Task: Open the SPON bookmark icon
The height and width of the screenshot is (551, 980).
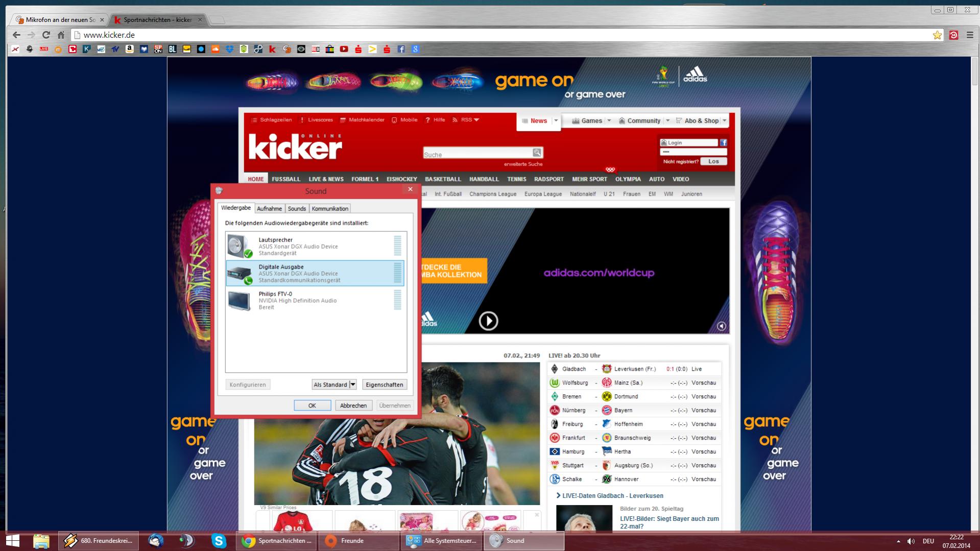Action: click(158, 49)
